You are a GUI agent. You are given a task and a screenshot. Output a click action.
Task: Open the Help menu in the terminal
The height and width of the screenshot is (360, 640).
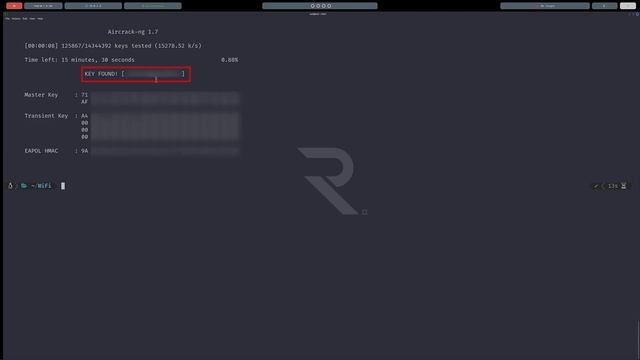click(40, 19)
